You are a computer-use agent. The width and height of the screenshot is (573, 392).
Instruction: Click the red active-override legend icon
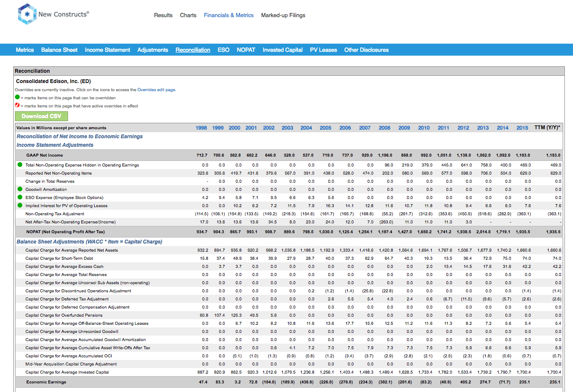[x=17, y=105]
